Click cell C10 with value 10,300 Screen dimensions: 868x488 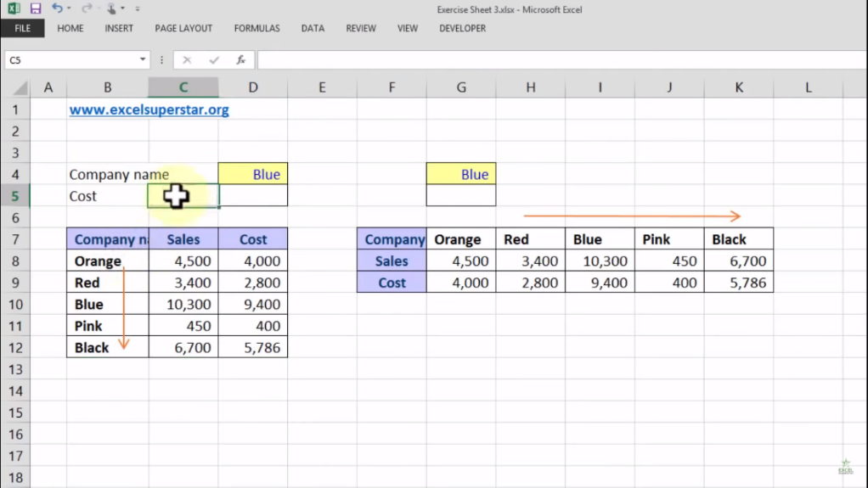[x=183, y=305]
